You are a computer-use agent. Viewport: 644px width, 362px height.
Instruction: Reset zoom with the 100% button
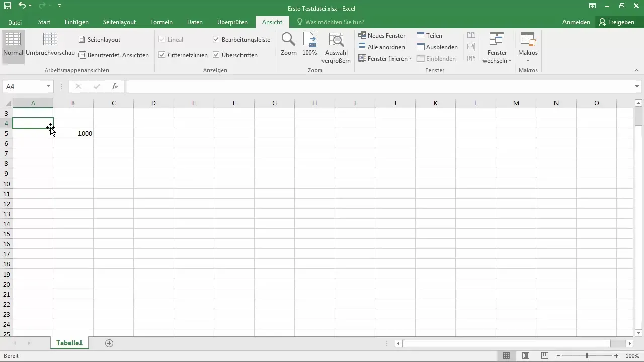click(x=310, y=45)
